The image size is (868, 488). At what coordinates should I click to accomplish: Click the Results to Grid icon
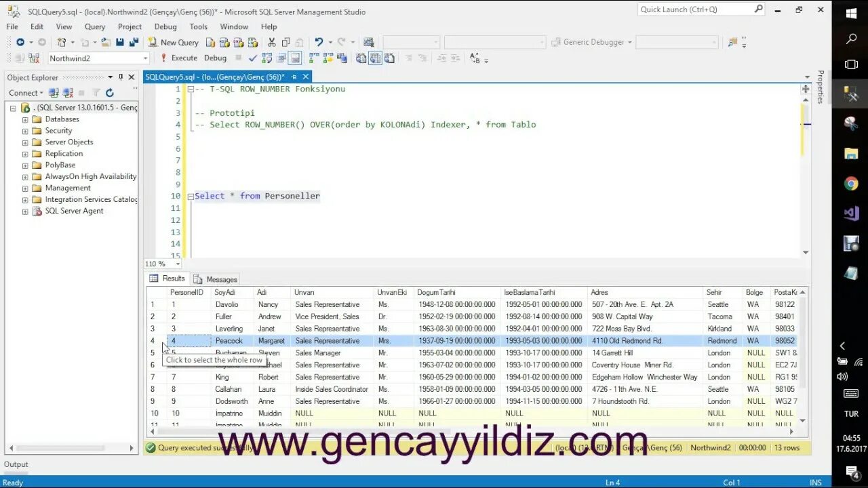tap(375, 58)
